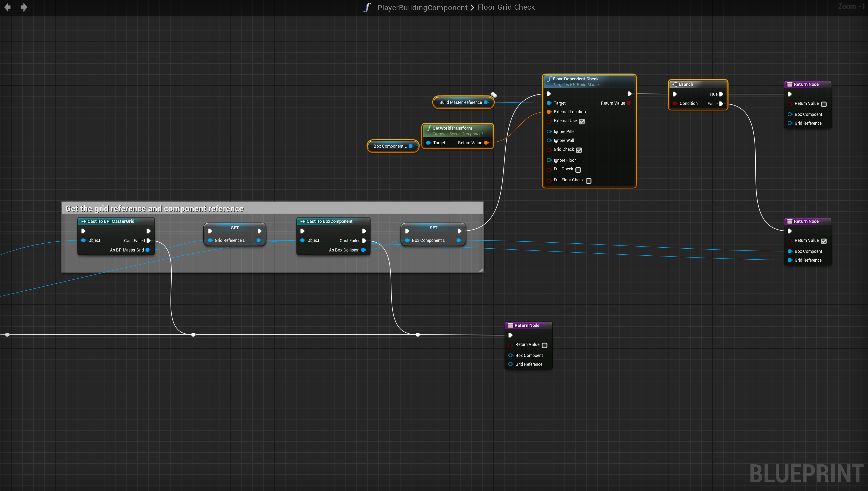The width and height of the screenshot is (868, 491).
Task: Select the Build Master Reference variable node
Action: click(x=460, y=103)
